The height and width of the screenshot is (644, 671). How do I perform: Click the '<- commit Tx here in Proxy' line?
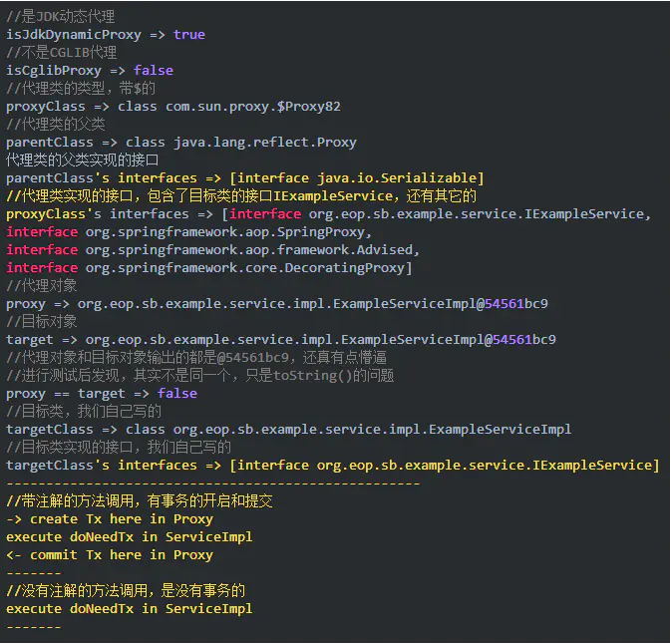pyautogui.click(x=110, y=555)
